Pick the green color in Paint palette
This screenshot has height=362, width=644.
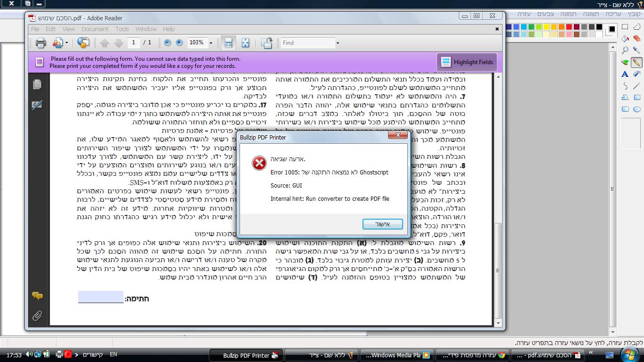tap(531, 27)
